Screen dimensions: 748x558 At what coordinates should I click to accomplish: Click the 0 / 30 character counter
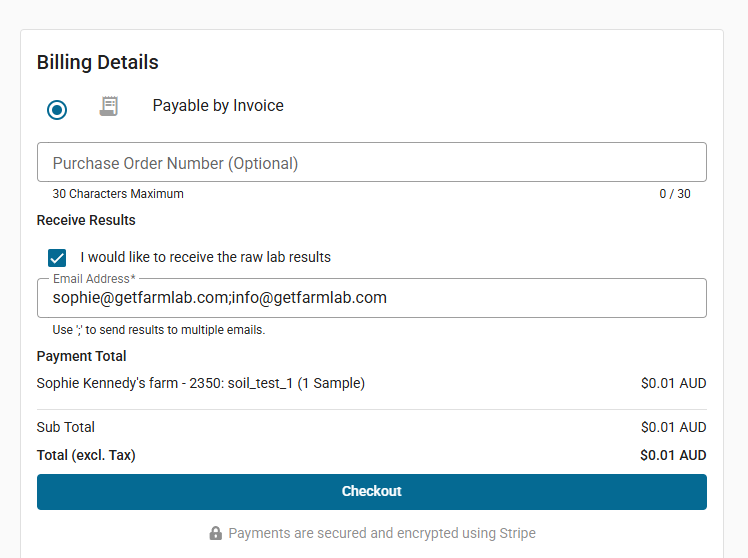coord(674,194)
